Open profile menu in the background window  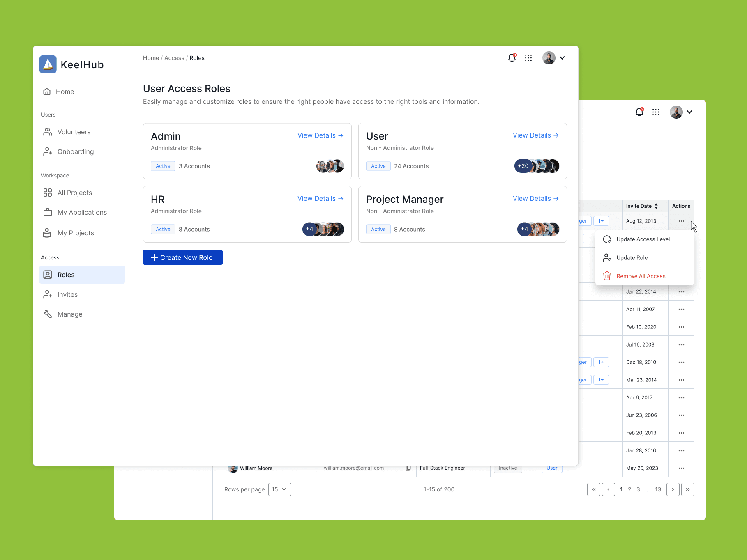point(681,112)
